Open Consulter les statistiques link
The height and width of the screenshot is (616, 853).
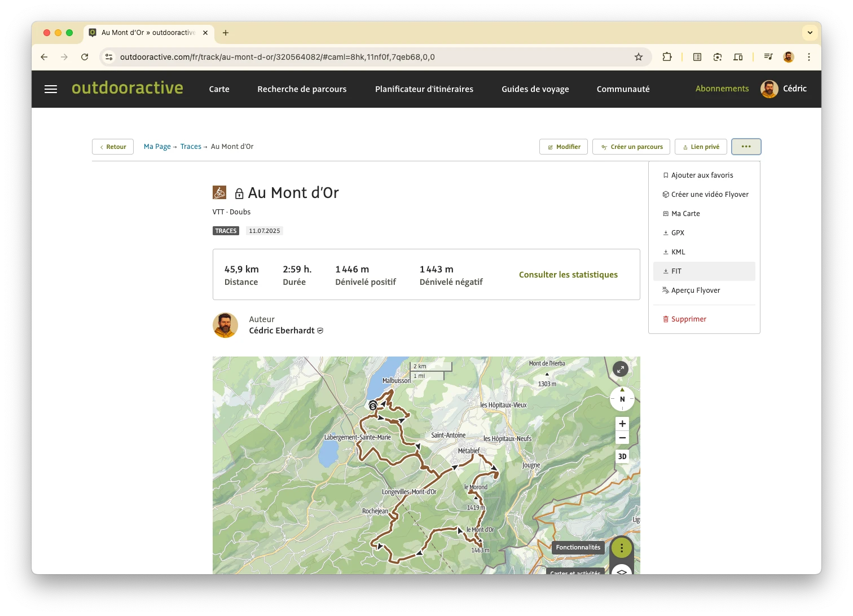point(568,275)
